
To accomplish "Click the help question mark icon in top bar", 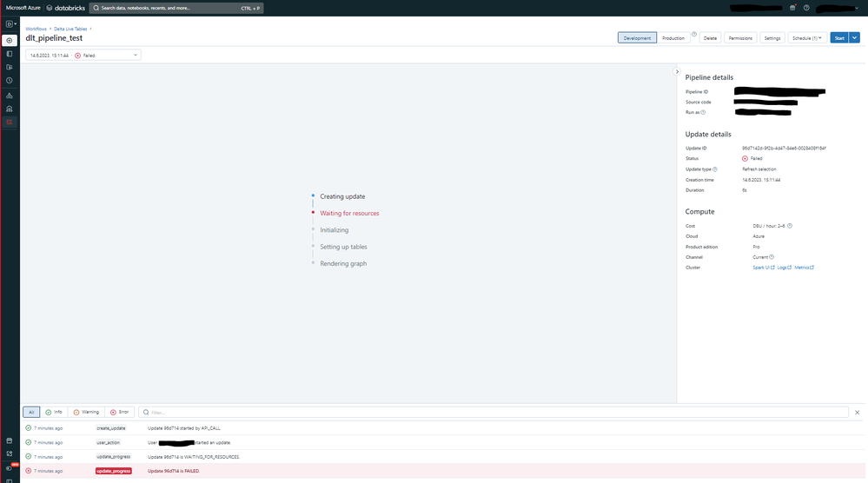I will (x=806, y=8).
